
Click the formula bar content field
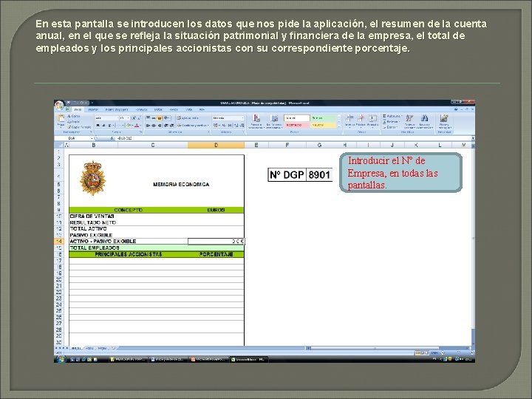pyautogui.click(x=292, y=138)
